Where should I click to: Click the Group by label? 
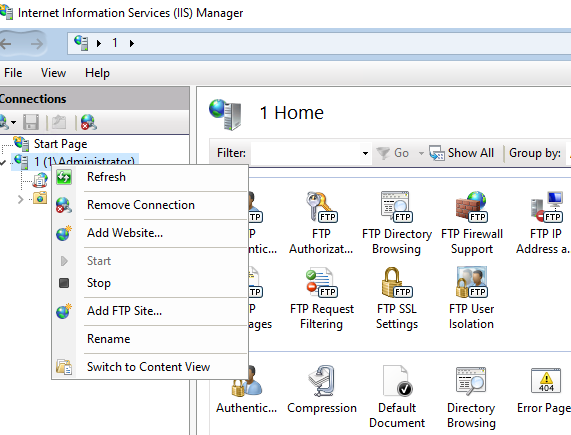click(535, 153)
